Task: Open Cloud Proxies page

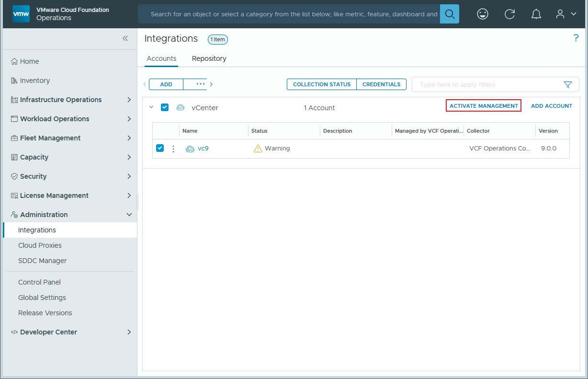Action: coord(40,245)
